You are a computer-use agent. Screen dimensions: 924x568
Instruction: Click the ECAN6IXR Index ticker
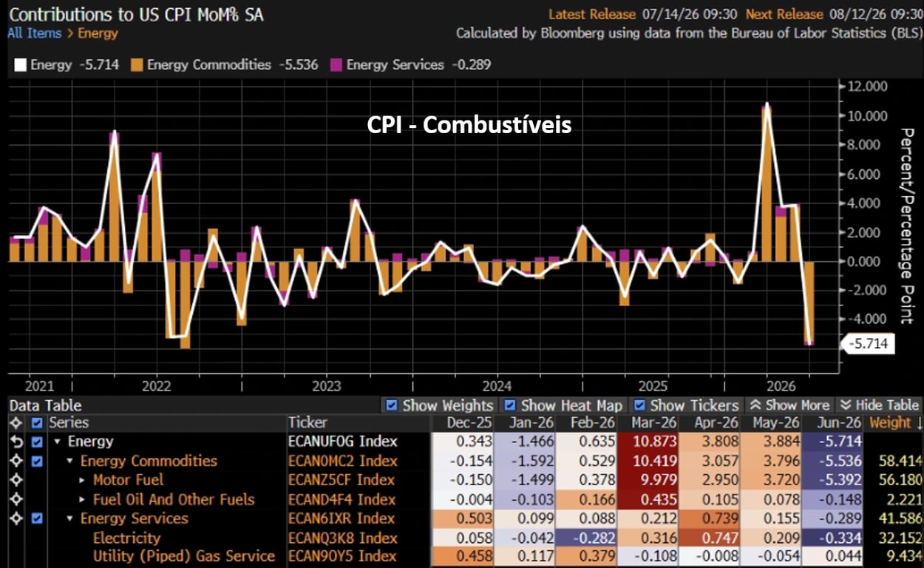point(343,518)
